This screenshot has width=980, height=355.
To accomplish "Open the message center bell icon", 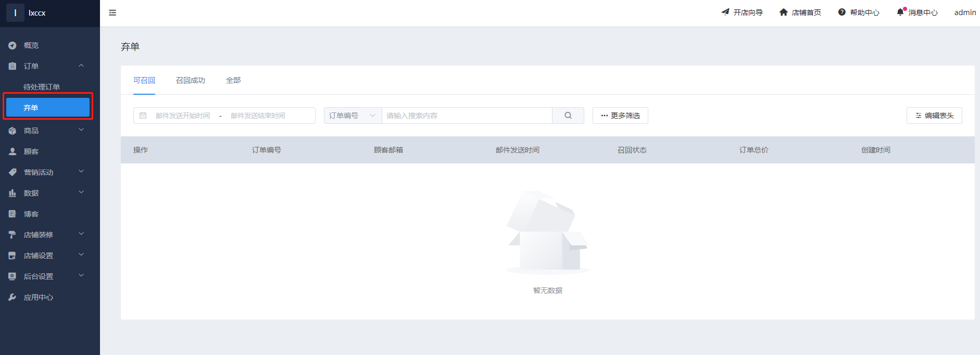I will tap(900, 12).
